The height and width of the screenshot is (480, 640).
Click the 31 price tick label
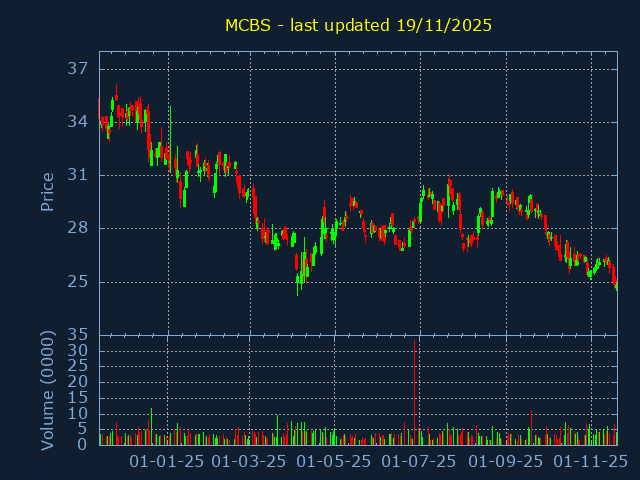(78, 175)
